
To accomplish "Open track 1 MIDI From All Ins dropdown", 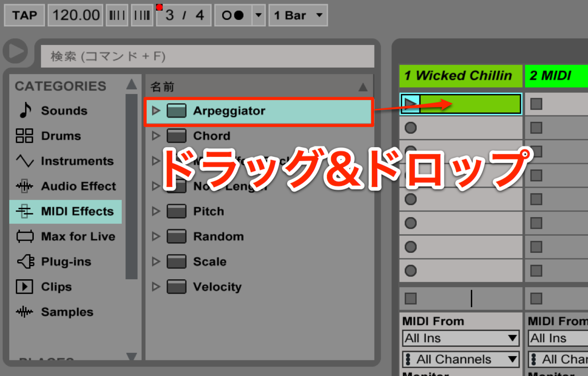I will (461, 338).
